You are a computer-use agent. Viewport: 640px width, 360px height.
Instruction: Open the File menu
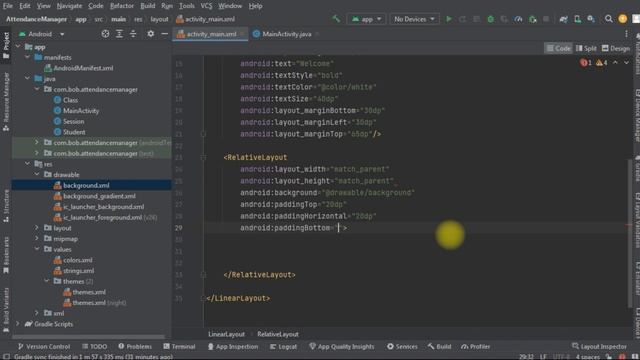(x=7, y=6)
